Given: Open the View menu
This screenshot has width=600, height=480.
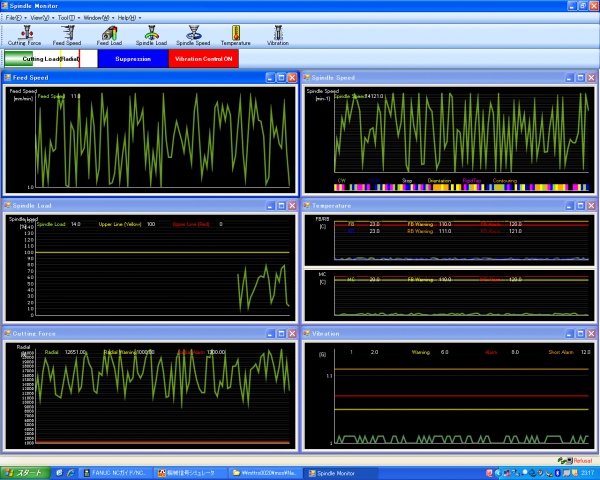Looking at the screenshot, I should (42, 18).
